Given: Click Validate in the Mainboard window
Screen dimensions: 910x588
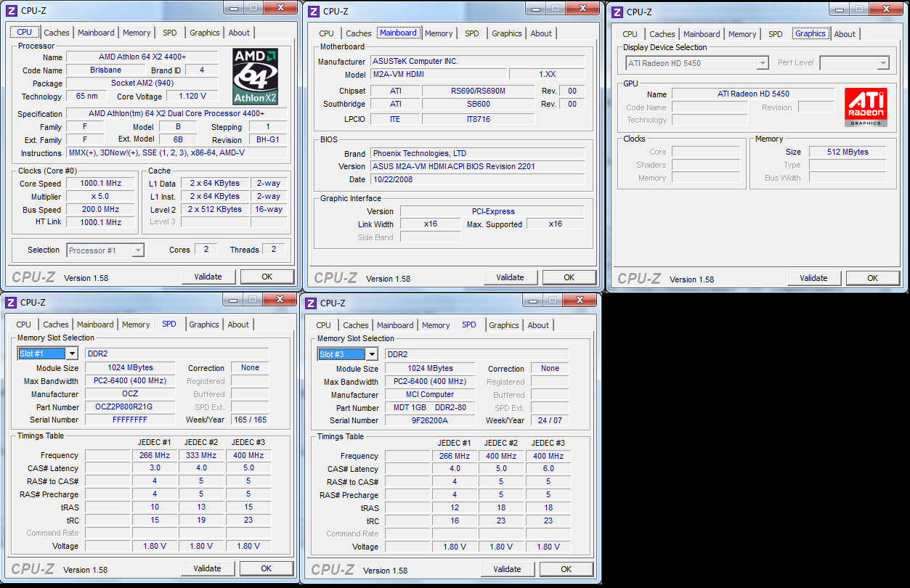Looking at the screenshot, I should pos(510,277).
